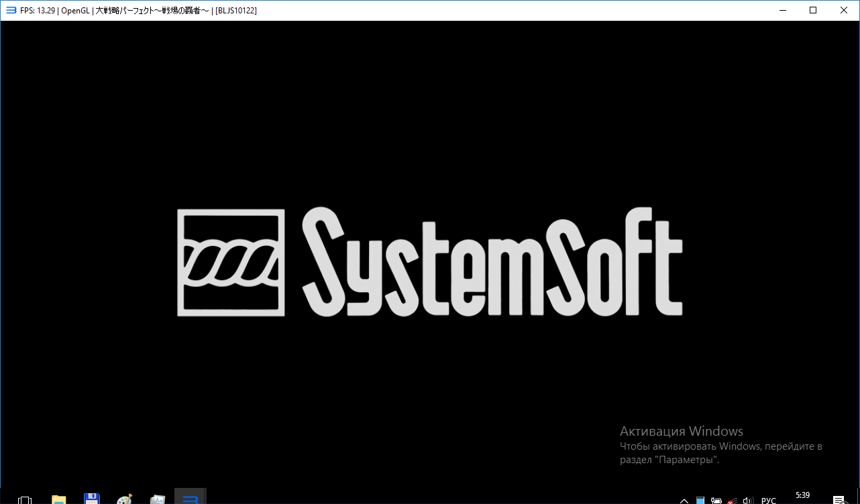
Task: Open Task View from the taskbar
Action: pos(25,499)
